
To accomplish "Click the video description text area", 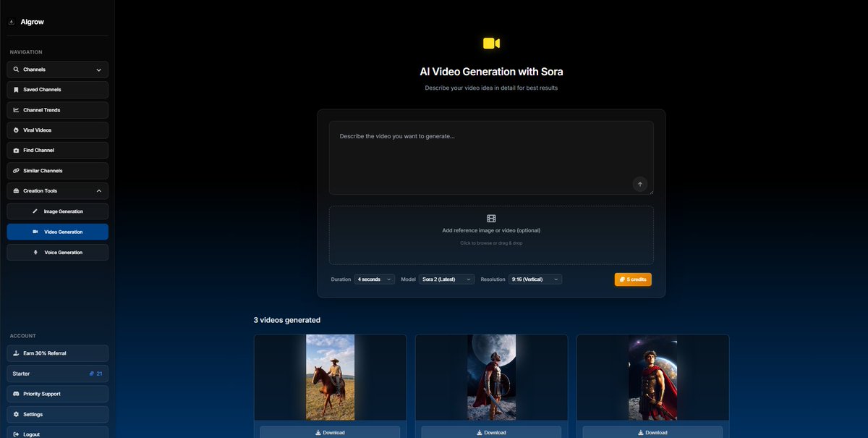I will pos(491,158).
